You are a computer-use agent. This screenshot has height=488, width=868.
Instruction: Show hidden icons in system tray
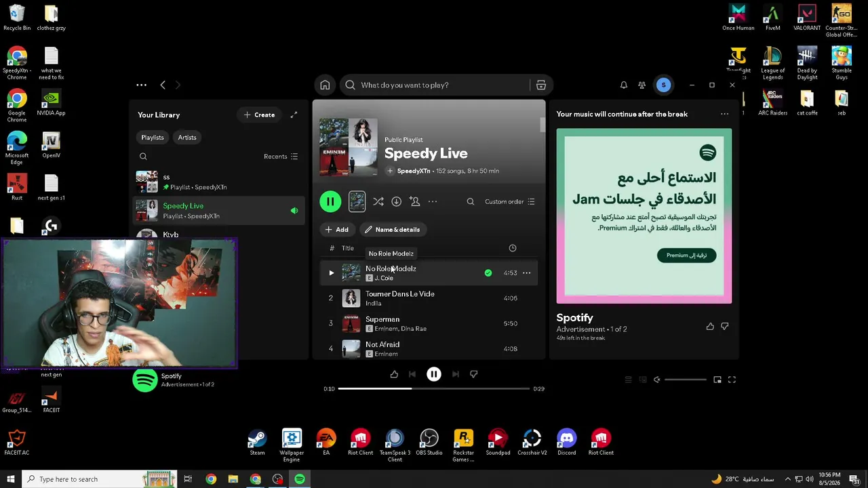[x=787, y=479]
